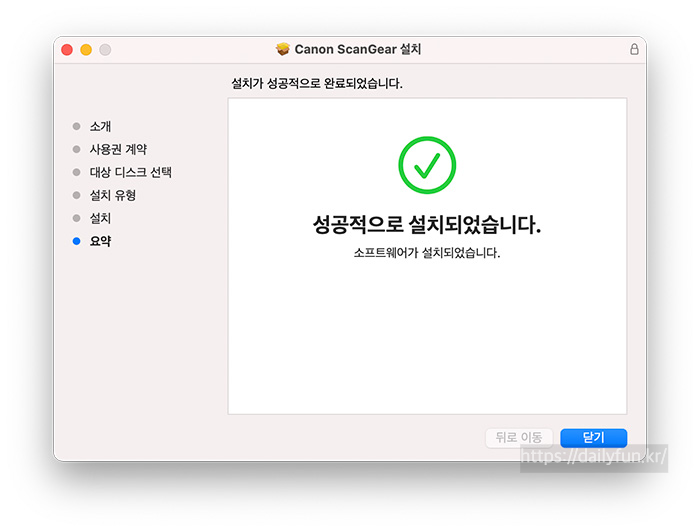Select the 대상 디스크 선택 step
This screenshot has width=700, height=532.
[x=130, y=172]
